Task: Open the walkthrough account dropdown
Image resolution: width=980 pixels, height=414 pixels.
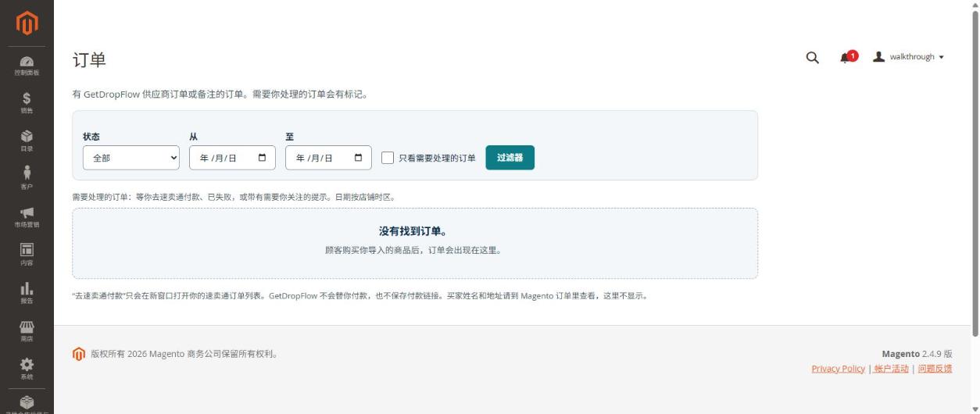Action: [x=908, y=57]
